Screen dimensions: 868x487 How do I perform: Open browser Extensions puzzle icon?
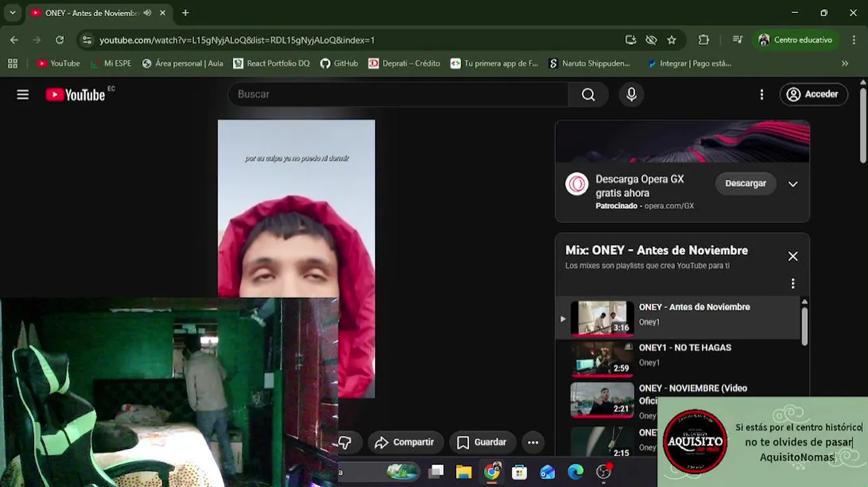point(704,40)
